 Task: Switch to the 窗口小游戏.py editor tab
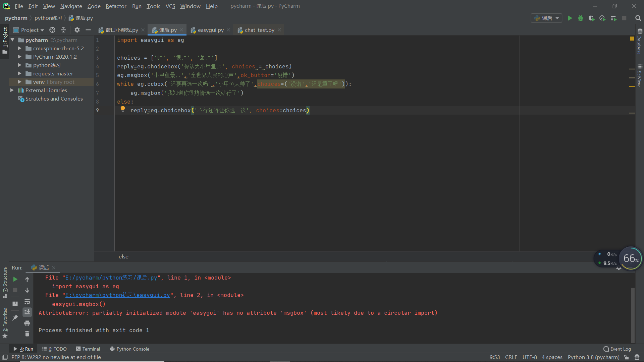(x=121, y=30)
